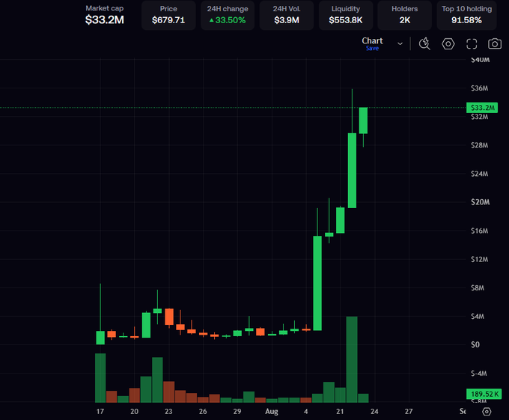Click the tallest green volume bar
Viewport: 509px width, 420px height.
[x=352, y=359]
